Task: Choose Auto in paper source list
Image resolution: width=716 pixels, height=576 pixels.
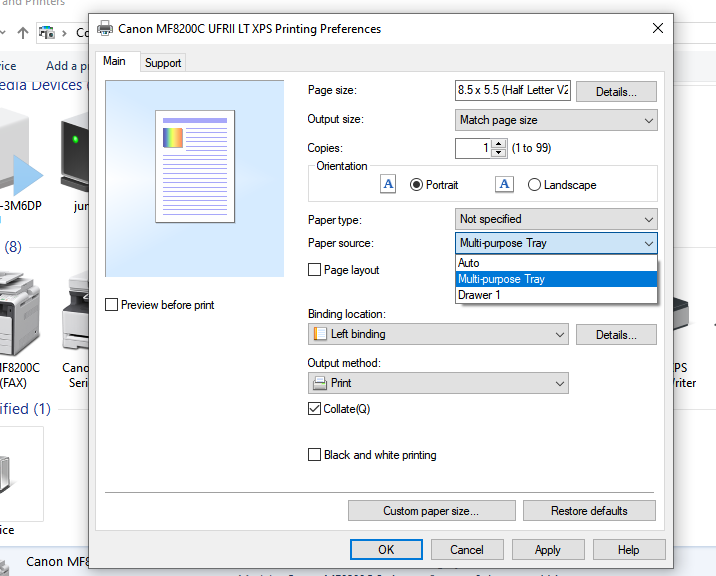Action: tap(556, 263)
